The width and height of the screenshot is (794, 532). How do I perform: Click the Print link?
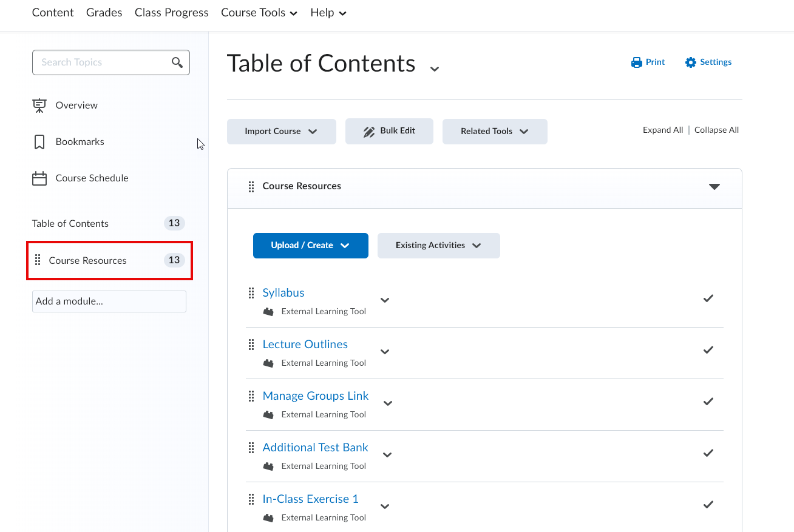tap(655, 62)
